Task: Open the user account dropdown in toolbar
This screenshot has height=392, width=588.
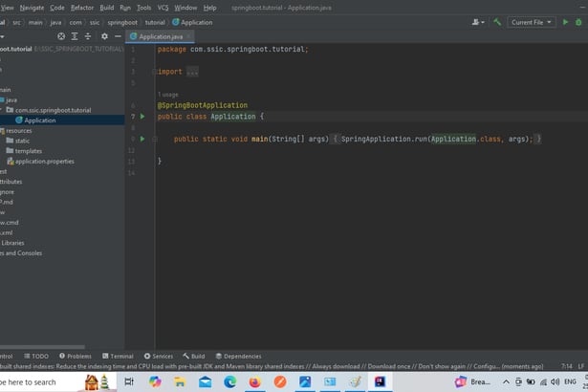Action: (478, 22)
